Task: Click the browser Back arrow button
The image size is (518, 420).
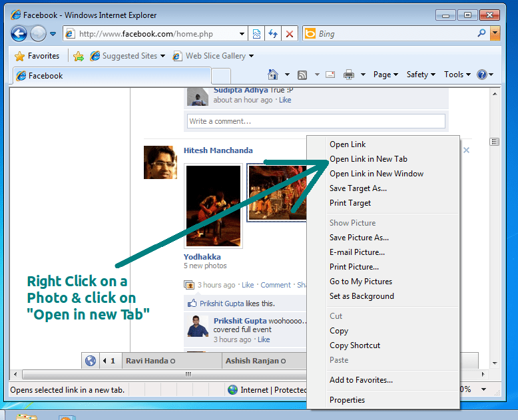Action: (x=19, y=34)
